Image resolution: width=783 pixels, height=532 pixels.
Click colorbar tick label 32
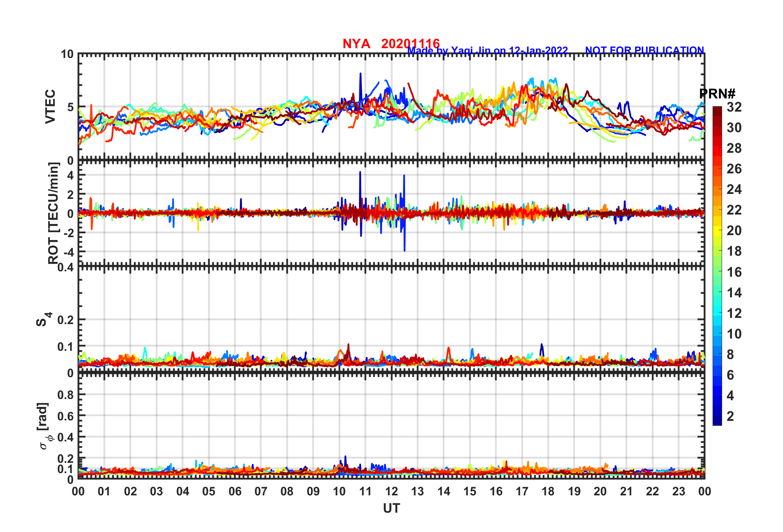click(x=734, y=107)
